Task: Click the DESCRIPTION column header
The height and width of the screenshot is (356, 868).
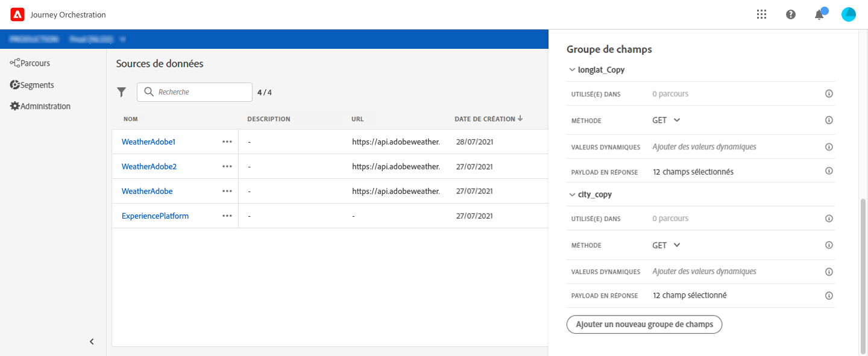Action: pyautogui.click(x=269, y=119)
